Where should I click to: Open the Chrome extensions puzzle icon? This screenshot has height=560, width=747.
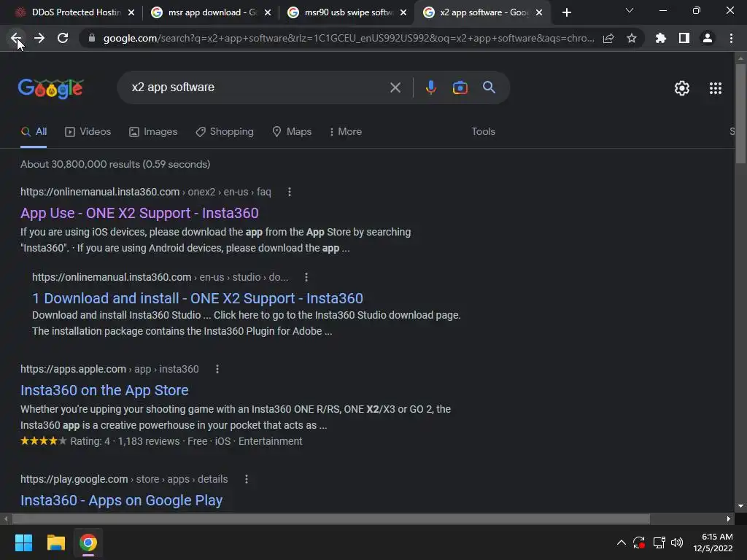click(661, 38)
